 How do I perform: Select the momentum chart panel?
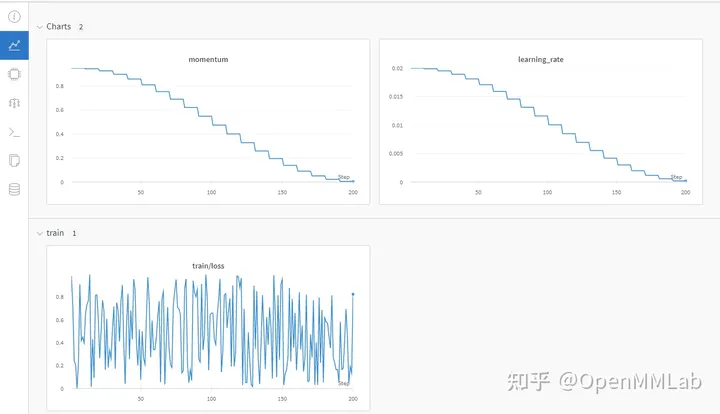tap(208, 122)
